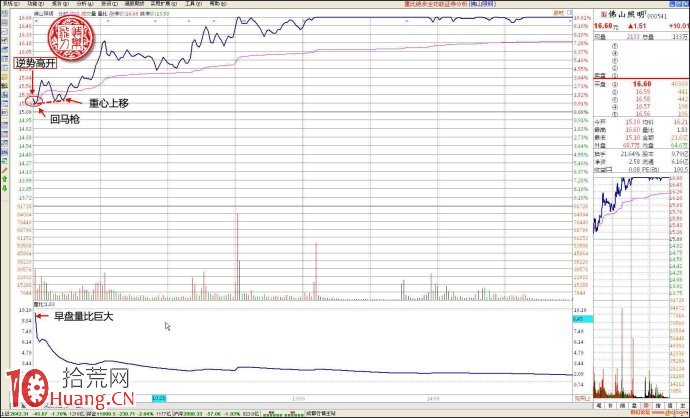Click the first signal indicator in status bar
The width and height of the screenshot is (690, 418).
(x=272, y=414)
